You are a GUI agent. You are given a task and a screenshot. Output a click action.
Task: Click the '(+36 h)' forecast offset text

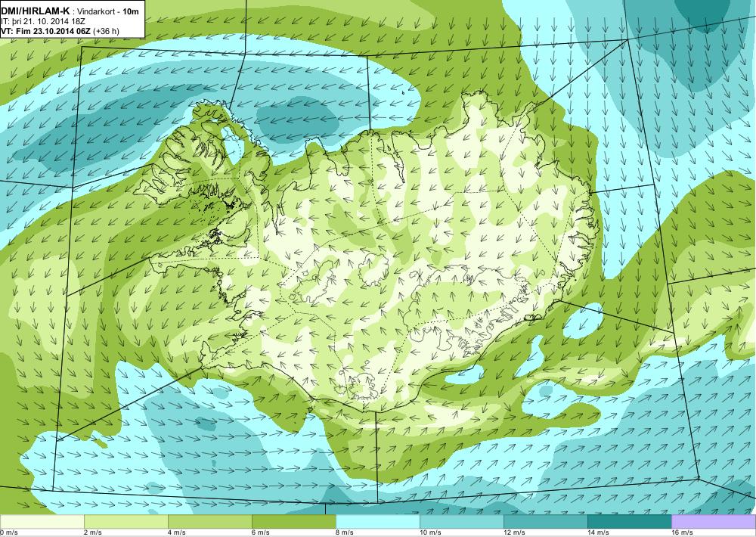point(106,31)
